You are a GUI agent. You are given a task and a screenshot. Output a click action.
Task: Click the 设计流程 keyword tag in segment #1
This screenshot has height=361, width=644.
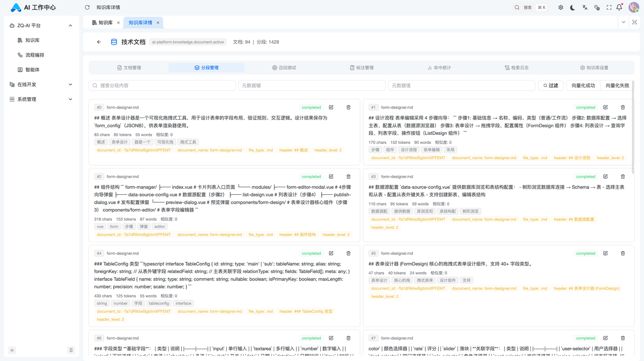409,150
